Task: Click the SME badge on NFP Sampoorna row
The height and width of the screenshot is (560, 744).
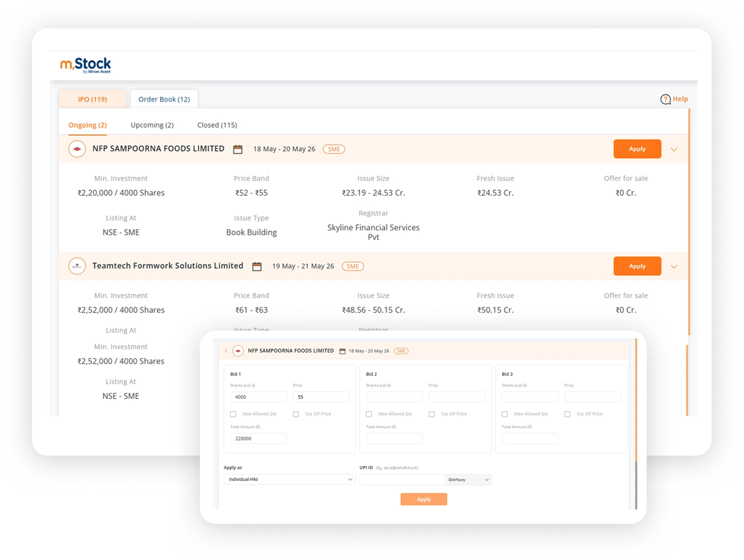Action: 334,149
